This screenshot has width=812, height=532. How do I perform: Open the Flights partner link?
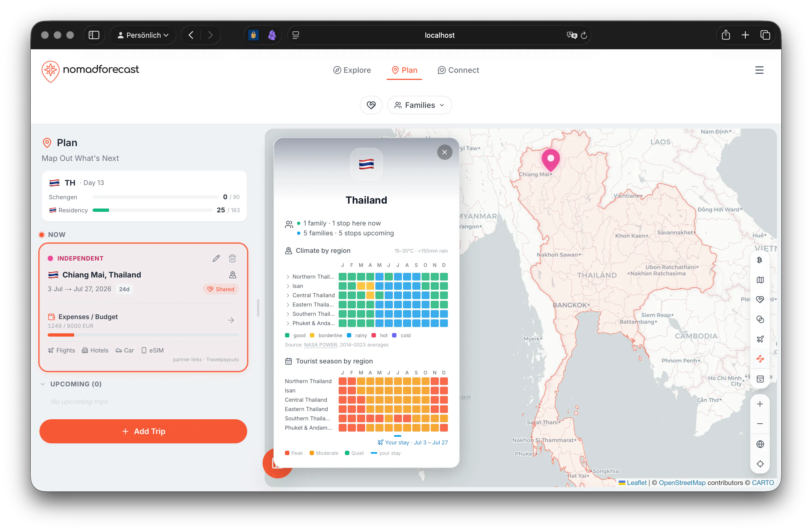pos(61,350)
